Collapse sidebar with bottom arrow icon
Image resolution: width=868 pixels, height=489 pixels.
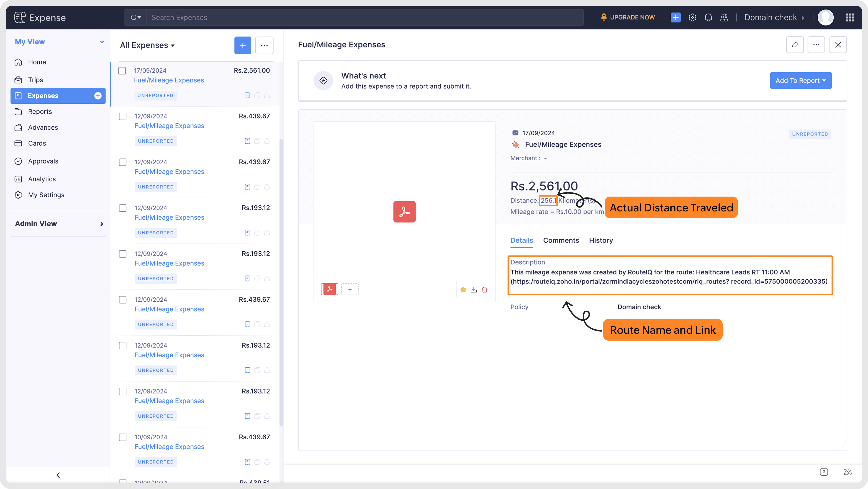(x=58, y=475)
